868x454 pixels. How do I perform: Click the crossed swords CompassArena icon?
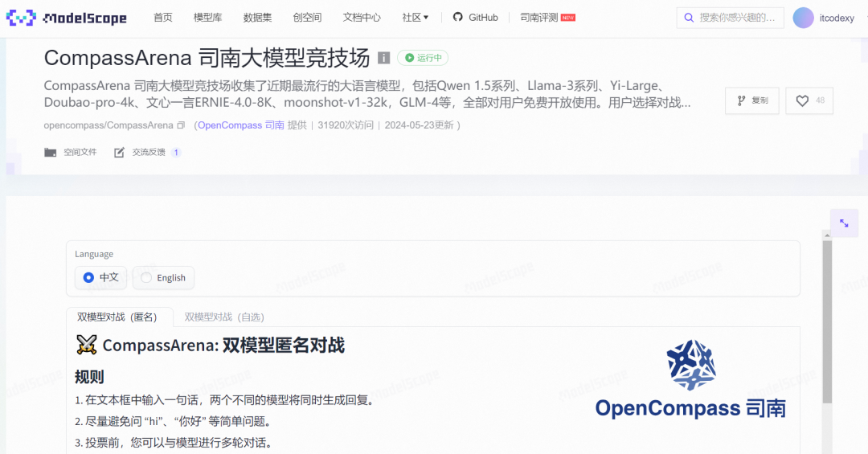pos(86,345)
